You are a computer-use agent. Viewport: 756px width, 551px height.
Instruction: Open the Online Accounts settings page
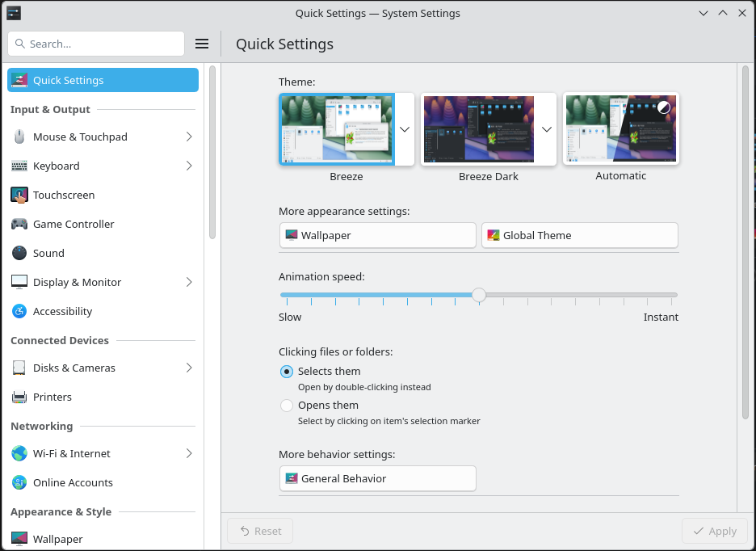[x=103, y=482]
